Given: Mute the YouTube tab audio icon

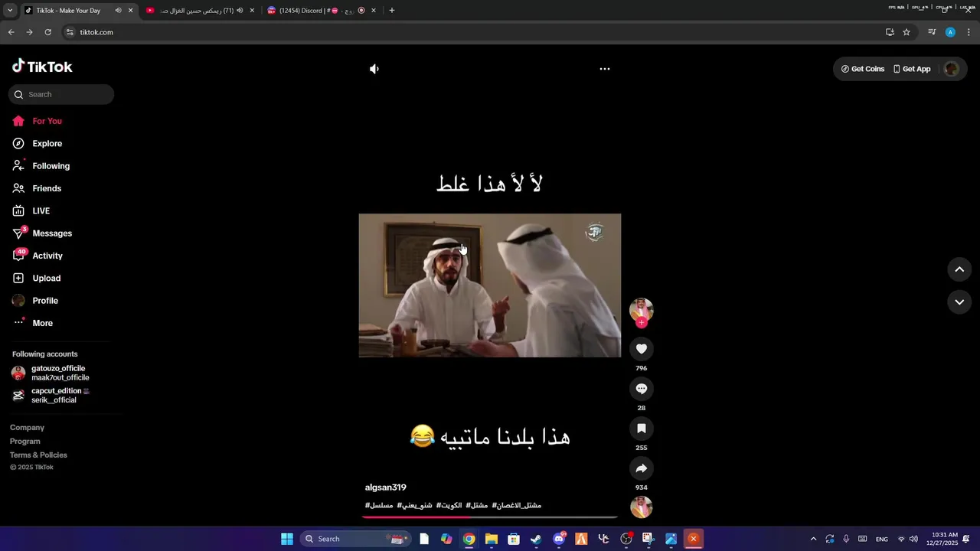Looking at the screenshot, I should click(240, 11).
